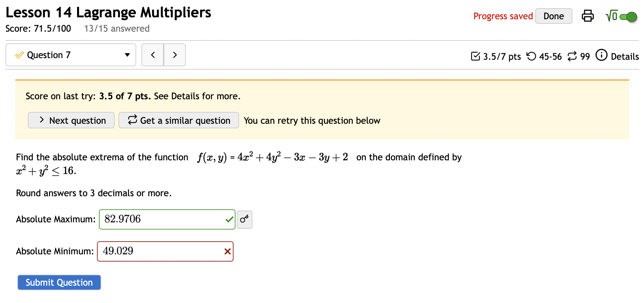
Task: Toggle Progress saved status indicator
Action: pyautogui.click(x=503, y=16)
